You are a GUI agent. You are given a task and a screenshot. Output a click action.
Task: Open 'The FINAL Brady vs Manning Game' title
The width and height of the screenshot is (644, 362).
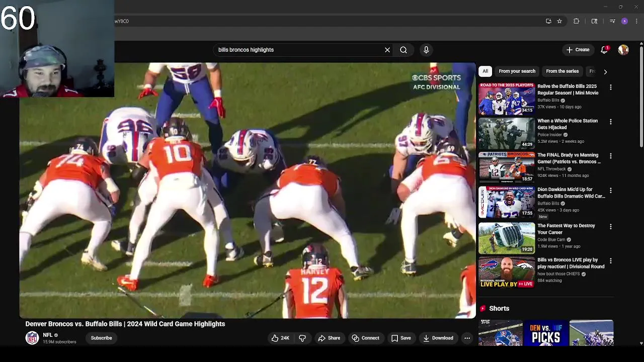tap(569, 158)
